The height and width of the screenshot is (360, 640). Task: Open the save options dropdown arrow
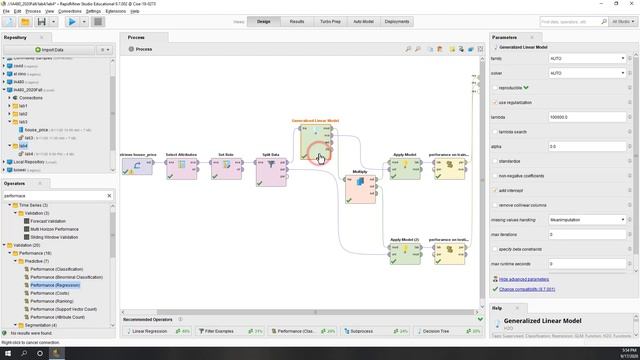(x=53, y=22)
